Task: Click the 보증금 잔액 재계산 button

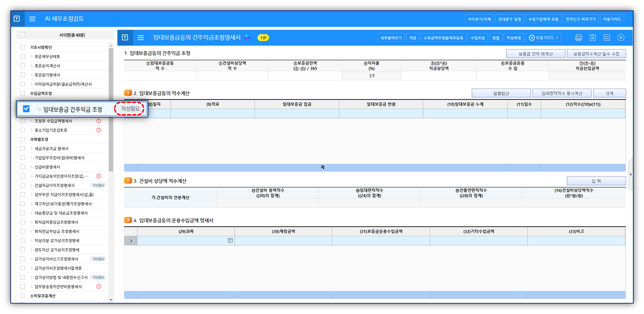Action: click(535, 54)
